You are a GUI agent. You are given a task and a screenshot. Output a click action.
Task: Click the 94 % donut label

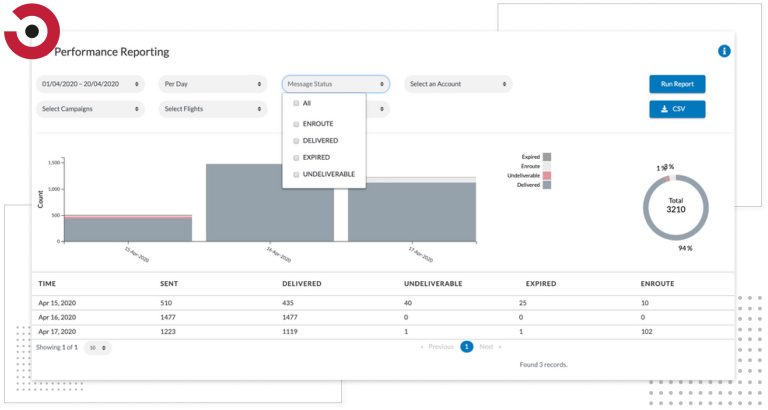[685, 248]
